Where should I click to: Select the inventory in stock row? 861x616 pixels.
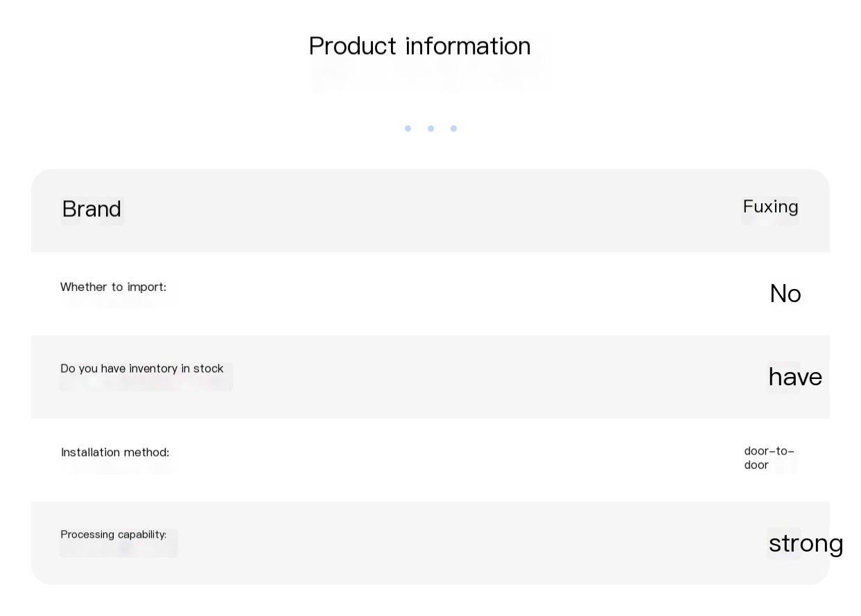(x=430, y=377)
